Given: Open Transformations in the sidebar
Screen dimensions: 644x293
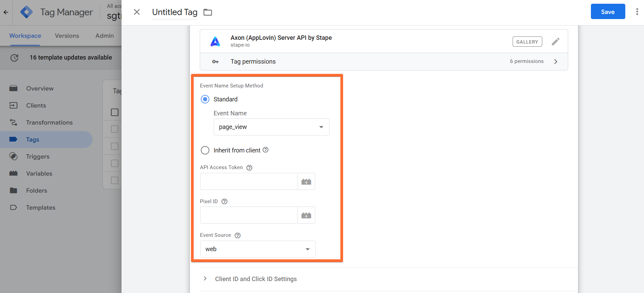Looking at the screenshot, I should pos(49,123).
